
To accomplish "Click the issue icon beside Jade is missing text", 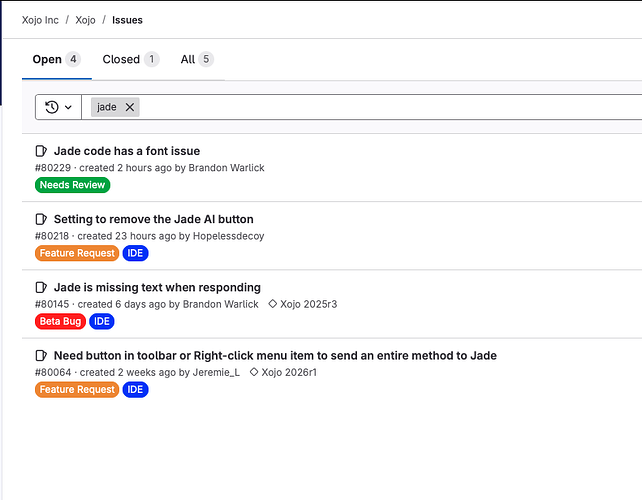I will pyautogui.click(x=42, y=287).
